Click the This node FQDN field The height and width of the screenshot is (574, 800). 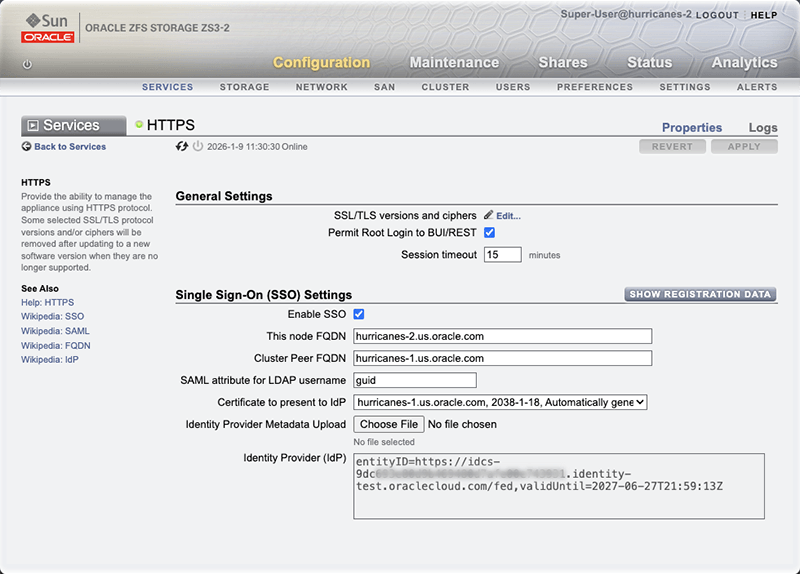(503, 336)
